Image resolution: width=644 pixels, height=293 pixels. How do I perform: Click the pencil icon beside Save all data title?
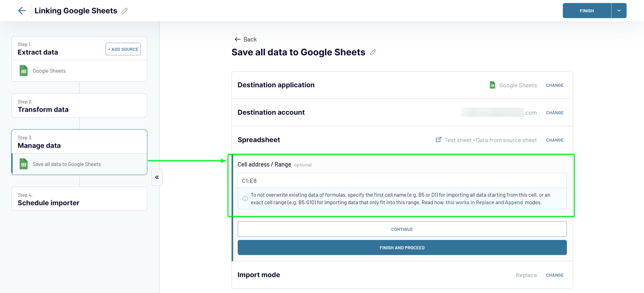click(373, 52)
